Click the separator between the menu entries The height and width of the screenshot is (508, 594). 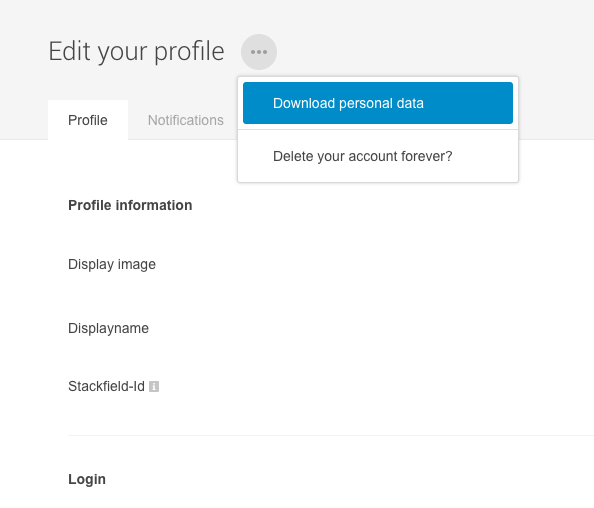coord(378,130)
